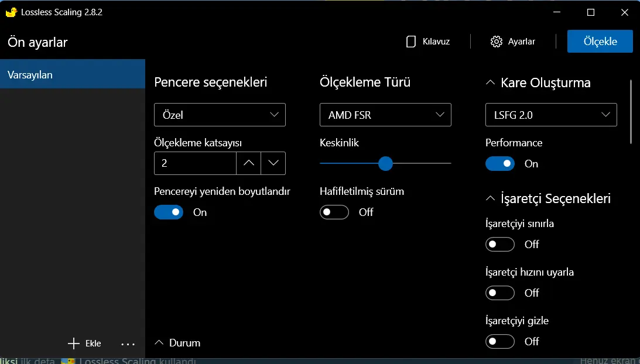Image resolution: width=640 pixels, height=364 pixels.
Task: Decrease Ölçekleme katsayısı with down arrow
Action: point(273,163)
